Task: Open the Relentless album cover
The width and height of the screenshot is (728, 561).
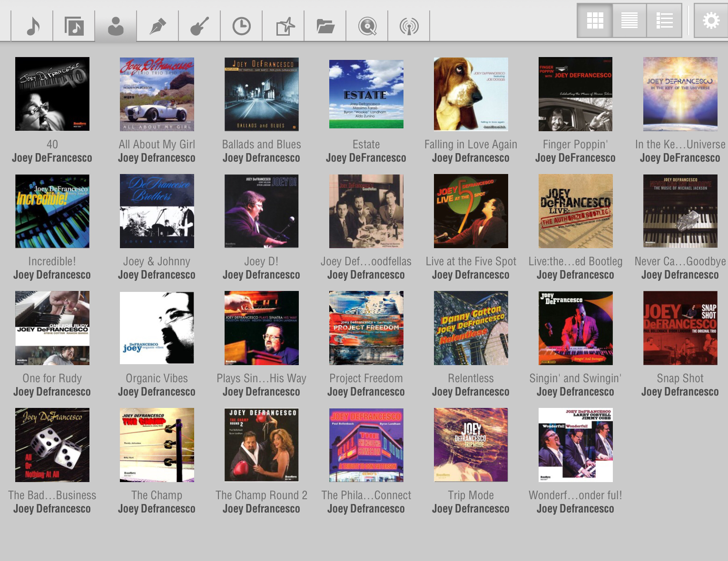Action: 471,328
